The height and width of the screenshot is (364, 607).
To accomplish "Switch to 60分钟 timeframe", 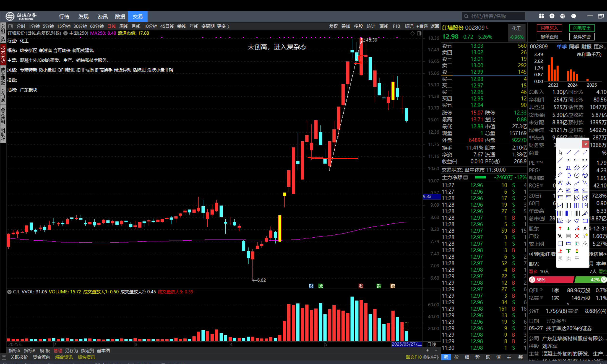I will (97, 26).
